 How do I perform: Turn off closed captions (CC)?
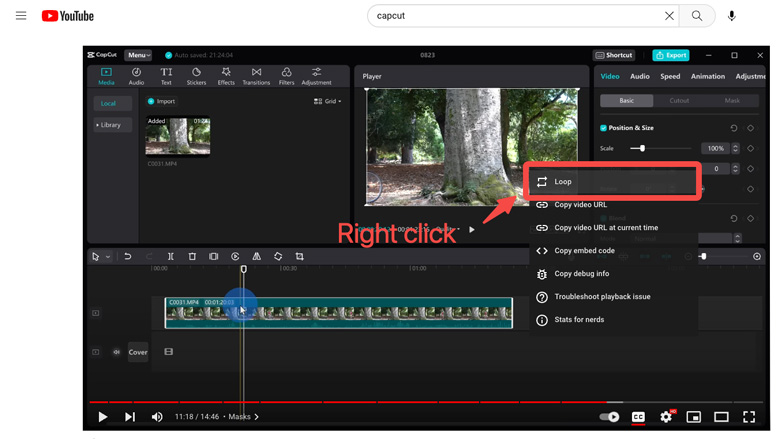click(638, 417)
